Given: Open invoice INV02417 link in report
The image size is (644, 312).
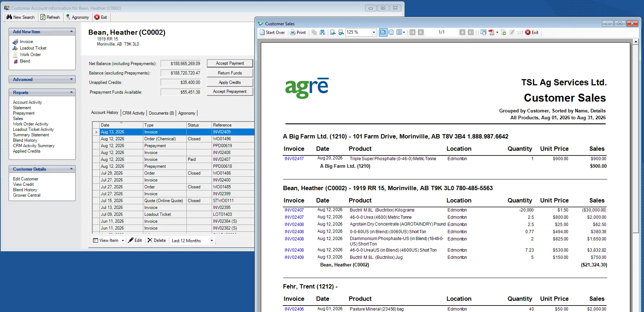Looking at the screenshot, I should pos(294,159).
